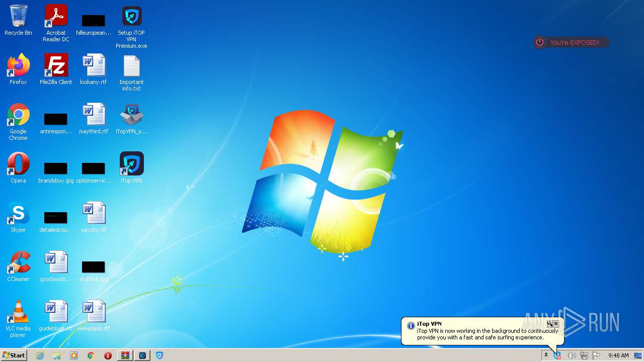Open Windows Explorer folder in taskbar

click(57, 355)
